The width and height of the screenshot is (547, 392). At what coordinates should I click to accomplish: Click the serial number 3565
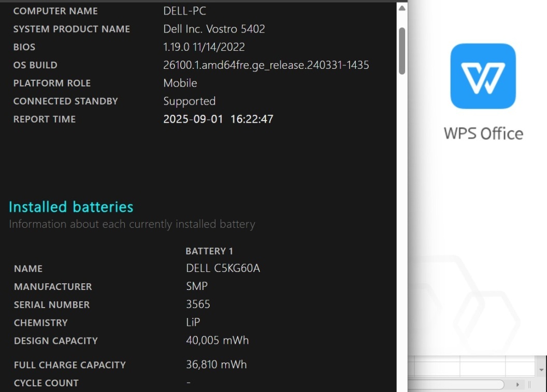tap(198, 304)
